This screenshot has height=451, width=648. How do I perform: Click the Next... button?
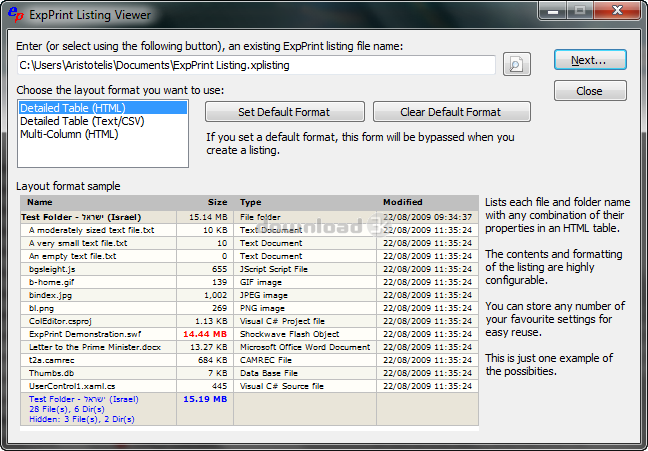tap(590, 60)
